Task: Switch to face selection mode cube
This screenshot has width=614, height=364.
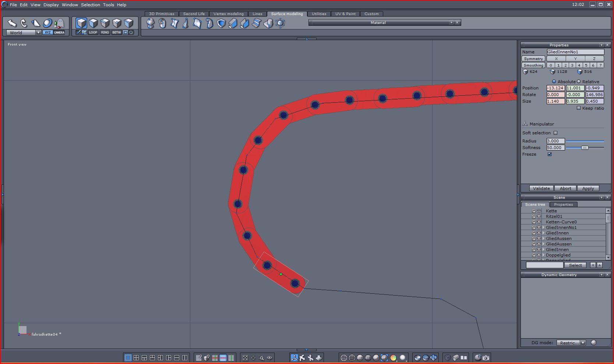Action: (93, 23)
